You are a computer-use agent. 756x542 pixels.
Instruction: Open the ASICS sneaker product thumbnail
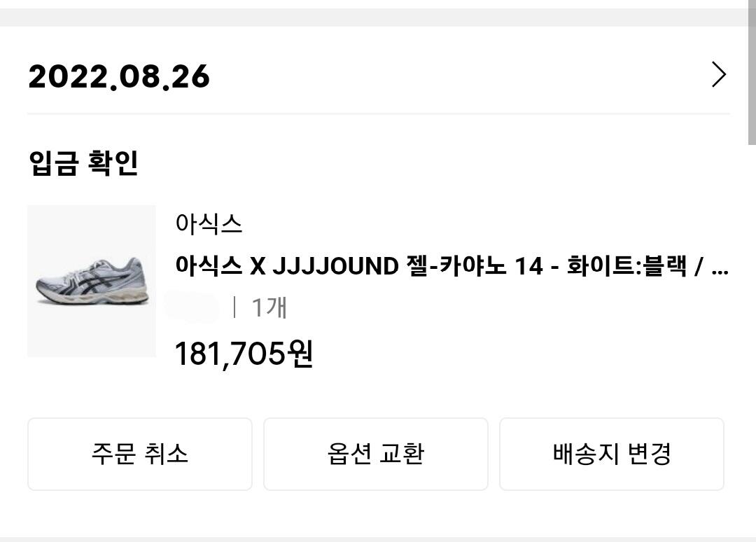pos(92,281)
